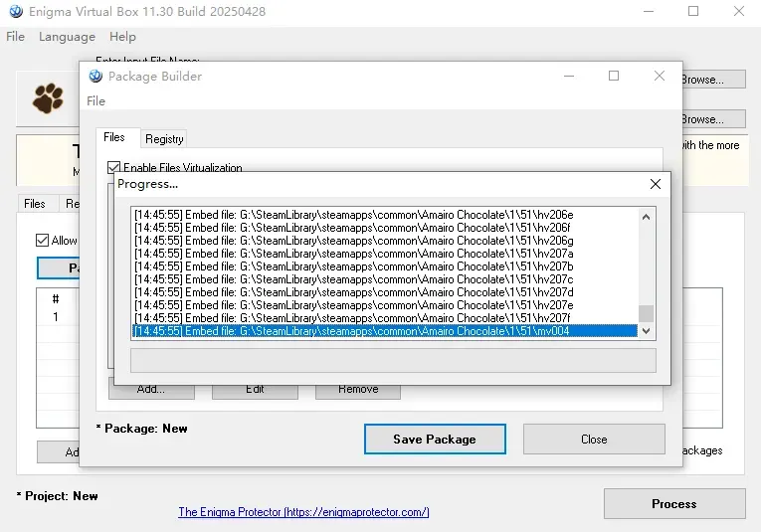Click the brown paw print logo
This screenshot has height=532, width=761.
coord(48,98)
